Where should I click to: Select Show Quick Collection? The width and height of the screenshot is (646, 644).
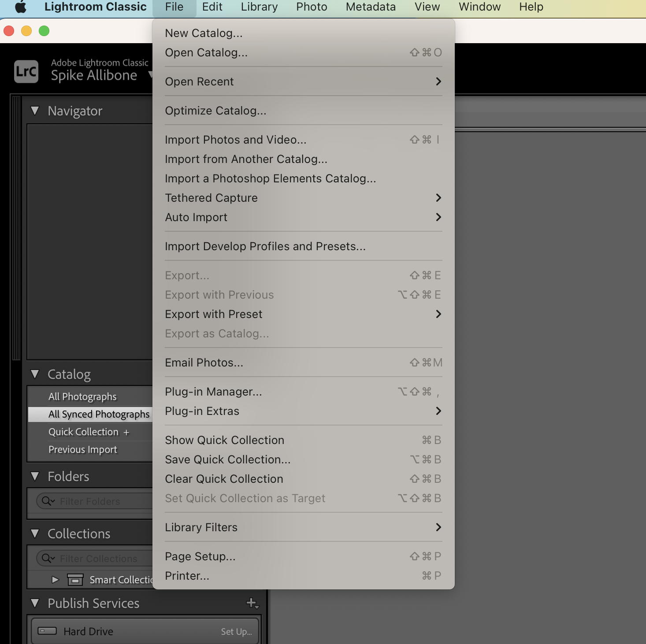tap(304, 440)
